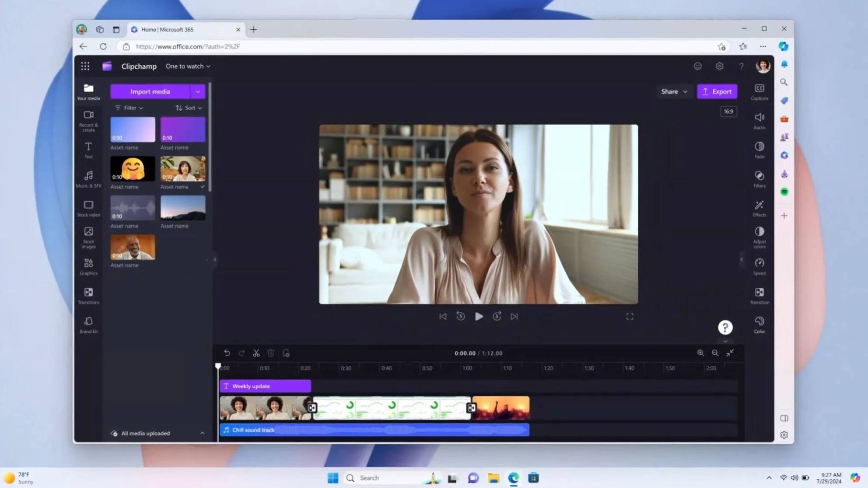The image size is (868, 488).
Task: Open the Transitions panel in left sidebar
Action: 88,295
